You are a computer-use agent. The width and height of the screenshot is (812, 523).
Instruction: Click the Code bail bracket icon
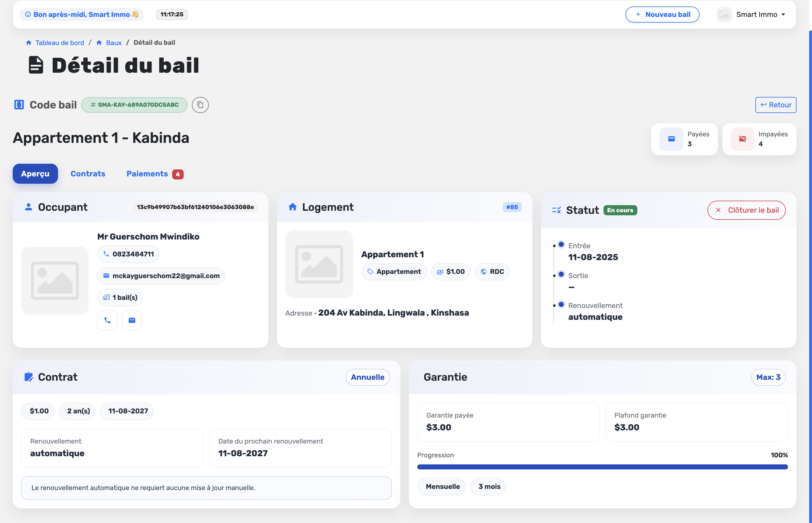[x=19, y=105]
